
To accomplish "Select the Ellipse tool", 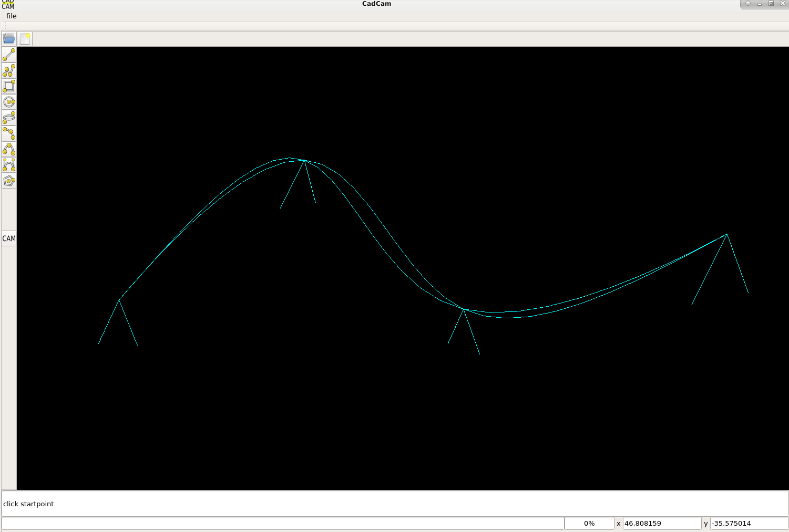I will [9, 118].
